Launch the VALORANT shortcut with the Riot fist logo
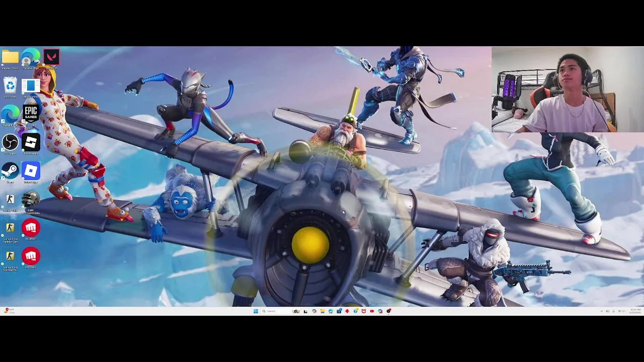644x362 pixels. tap(31, 228)
